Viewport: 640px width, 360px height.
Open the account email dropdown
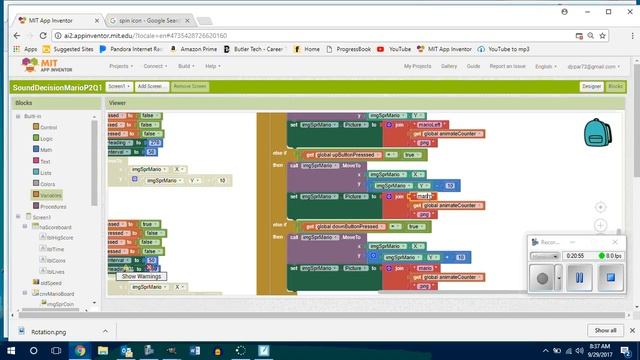point(593,66)
